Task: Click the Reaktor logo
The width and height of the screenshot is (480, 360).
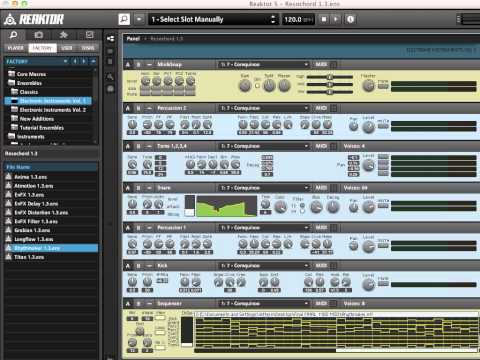Action: click(34, 20)
